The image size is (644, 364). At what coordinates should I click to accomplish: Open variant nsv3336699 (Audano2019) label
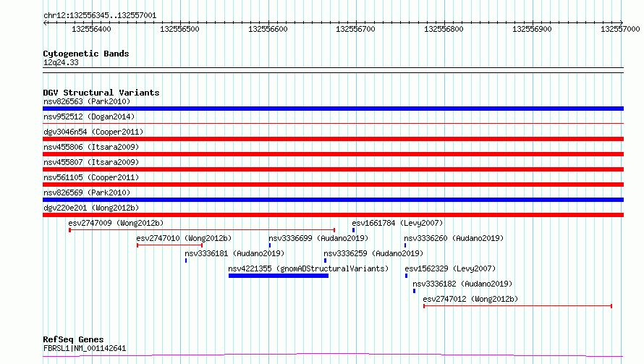coord(318,238)
